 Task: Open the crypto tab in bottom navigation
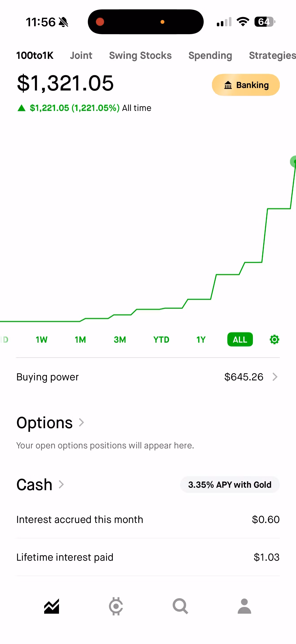pyautogui.click(x=116, y=606)
